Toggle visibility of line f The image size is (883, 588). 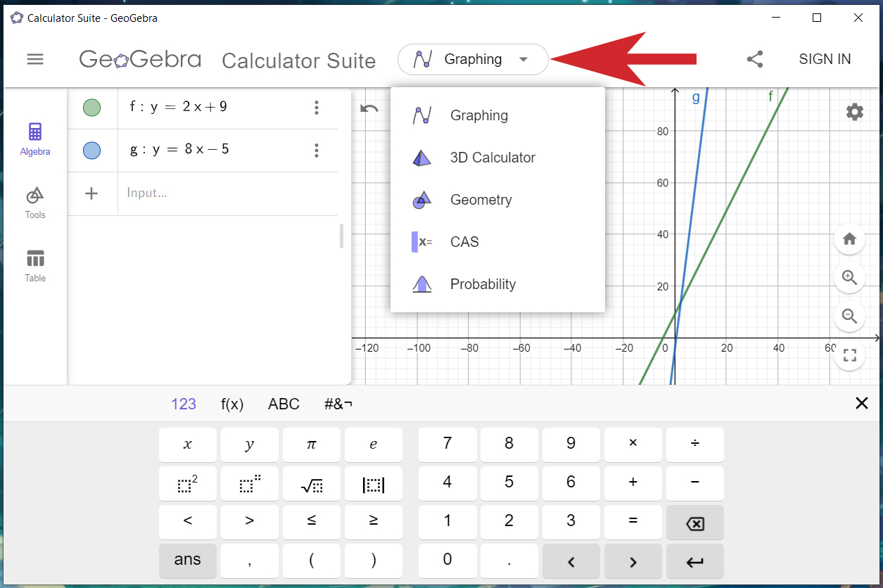tap(91, 108)
